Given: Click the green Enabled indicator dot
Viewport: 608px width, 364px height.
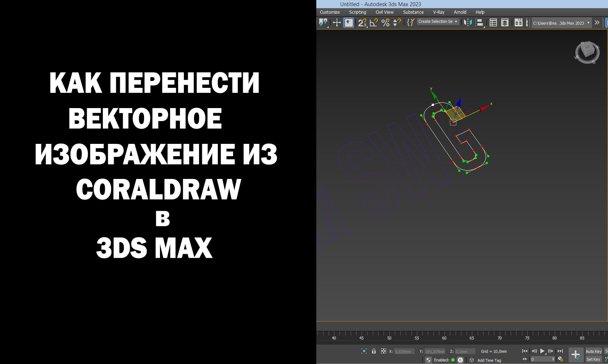Looking at the screenshot, I should click(x=453, y=360).
